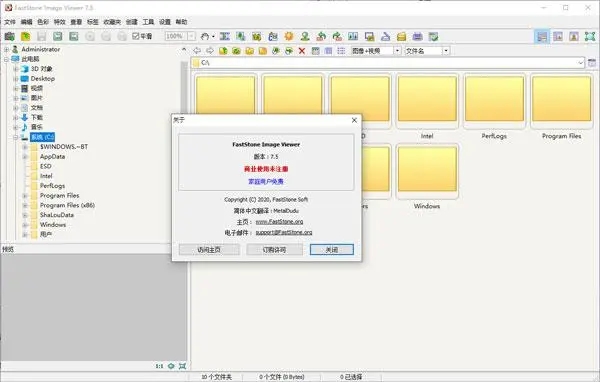
Task: Open the 特效 menu
Action: click(x=59, y=22)
